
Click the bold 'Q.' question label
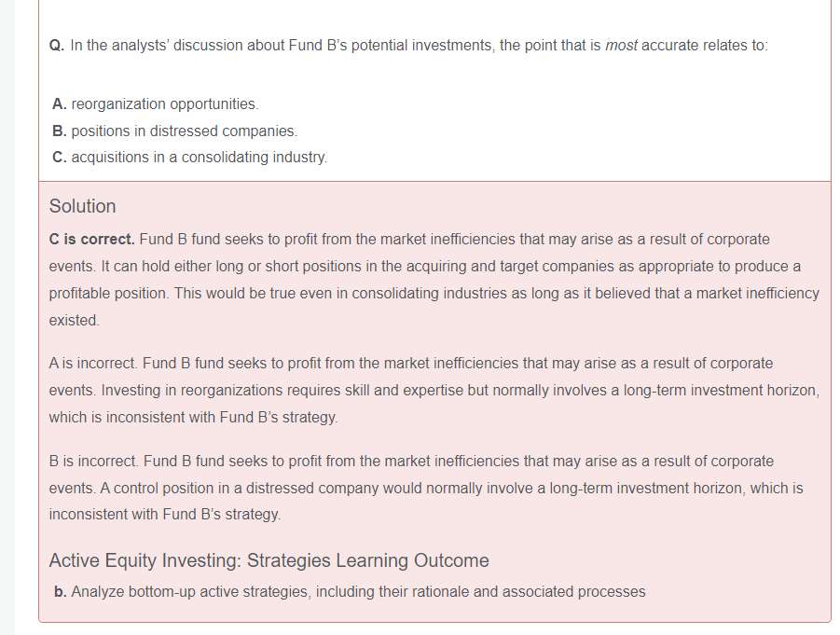click(x=56, y=46)
